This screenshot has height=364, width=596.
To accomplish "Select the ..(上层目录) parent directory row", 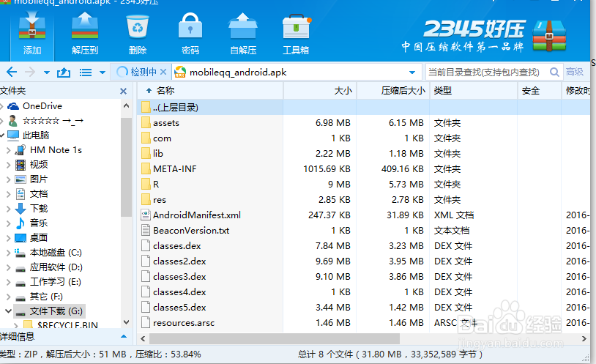I will click(x=363, y=107).
